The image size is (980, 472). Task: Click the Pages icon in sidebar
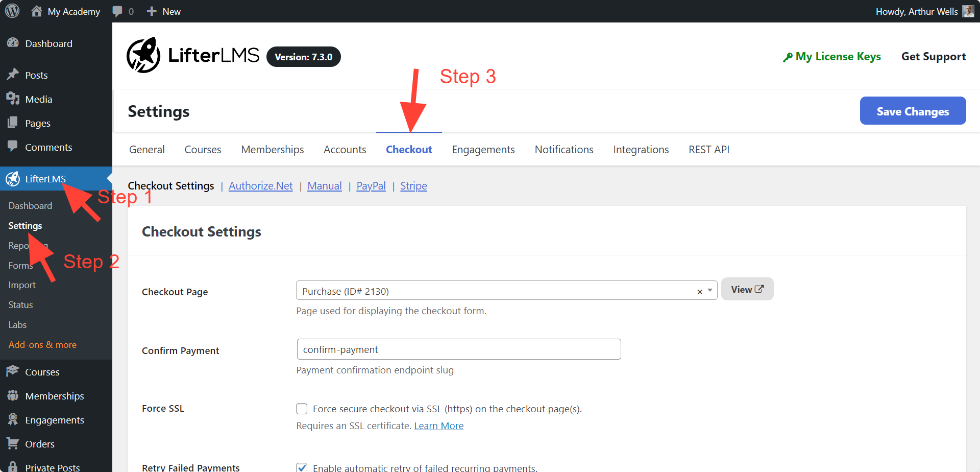pos(13,123)
